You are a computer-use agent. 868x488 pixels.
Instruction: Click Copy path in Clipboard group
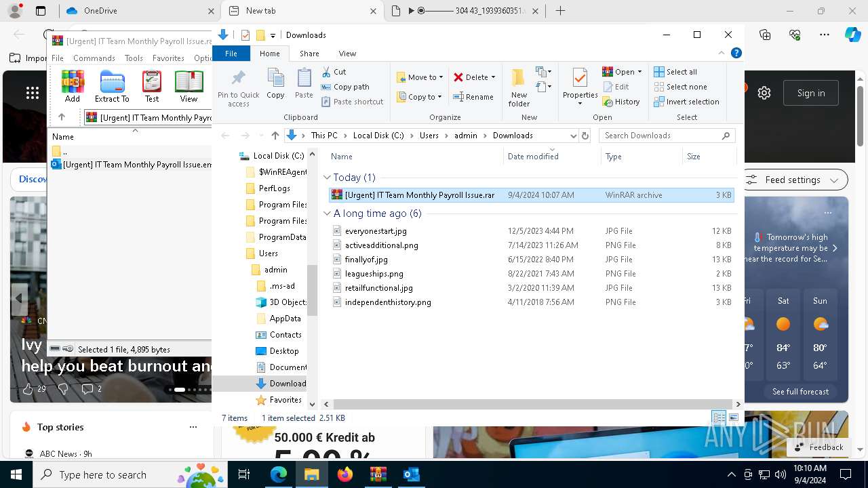pos(345,87)
